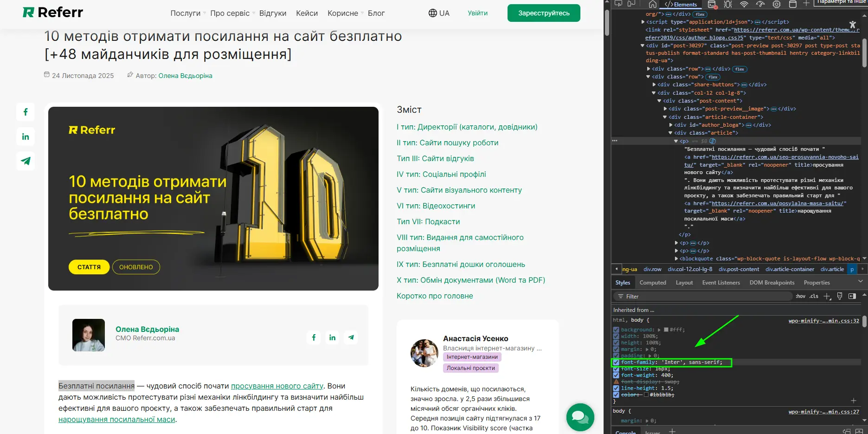Switch to the Computed tab
The height and width of the screenshot is (434, 868).
(653, 282)
